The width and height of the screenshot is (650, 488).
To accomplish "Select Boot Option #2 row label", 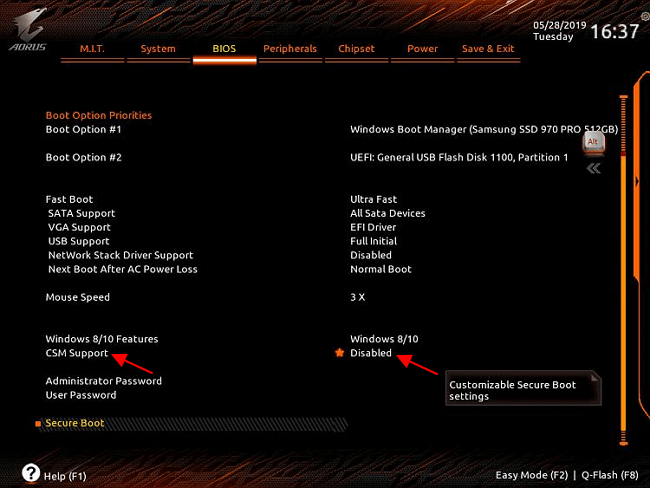I will coord(84,158).
